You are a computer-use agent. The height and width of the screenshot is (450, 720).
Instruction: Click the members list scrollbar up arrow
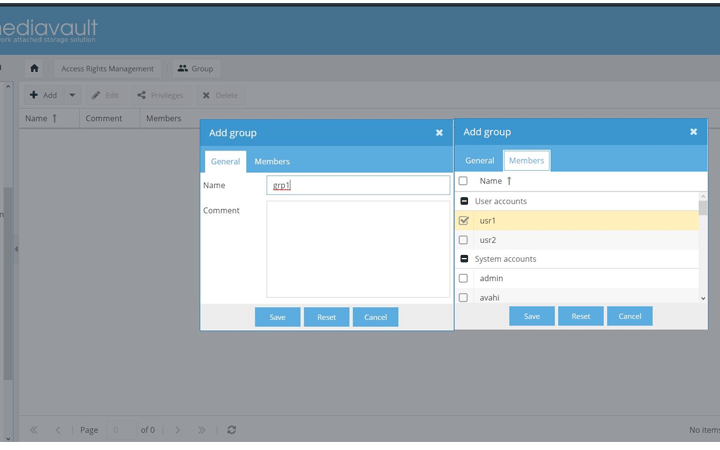click(703, 196)
